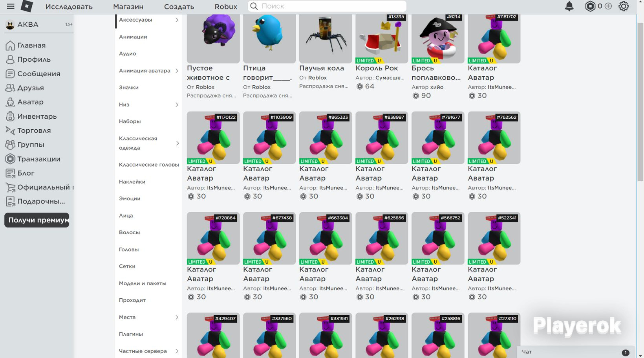Open the Исследовать tab

point(69,7)
